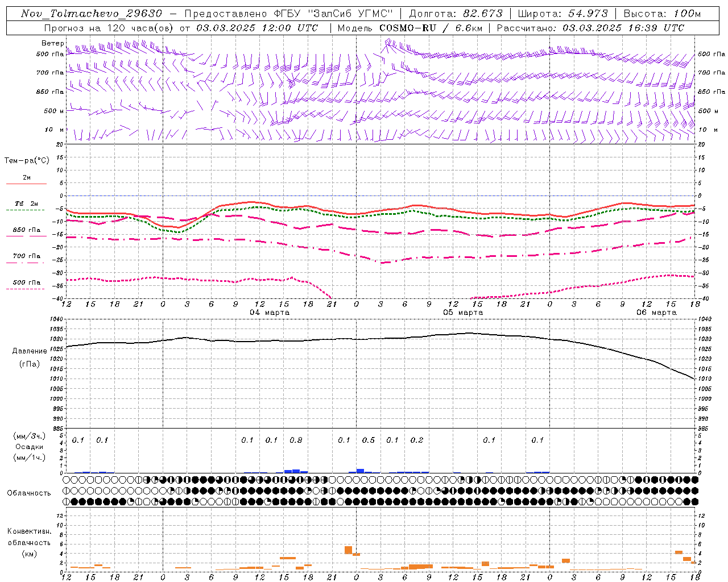Click the right-side '850 гПа' wind level label
This screenshot has height=582, width=728.
click(x=712, y=92)
